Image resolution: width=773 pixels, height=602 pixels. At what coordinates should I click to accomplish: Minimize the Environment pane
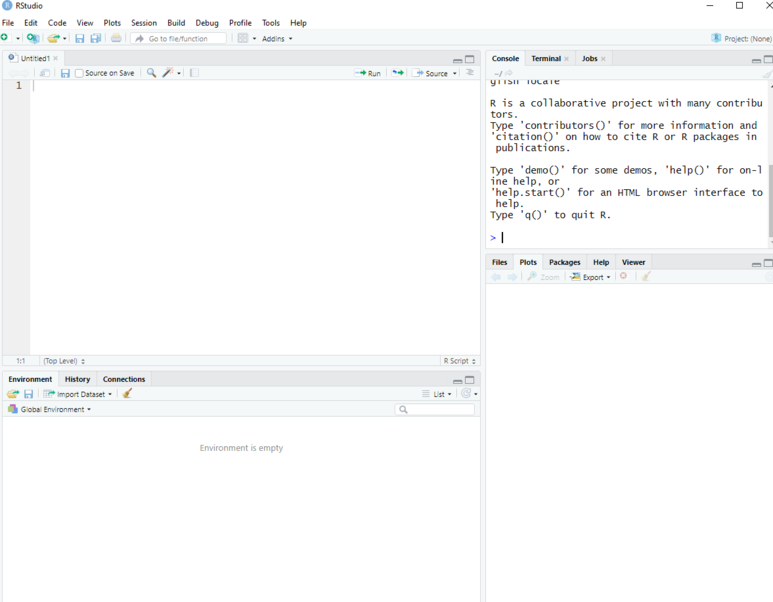coord(457,381)
